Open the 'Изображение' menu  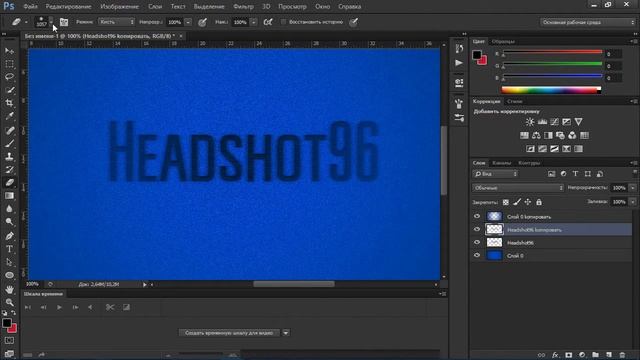pos(119,7)
